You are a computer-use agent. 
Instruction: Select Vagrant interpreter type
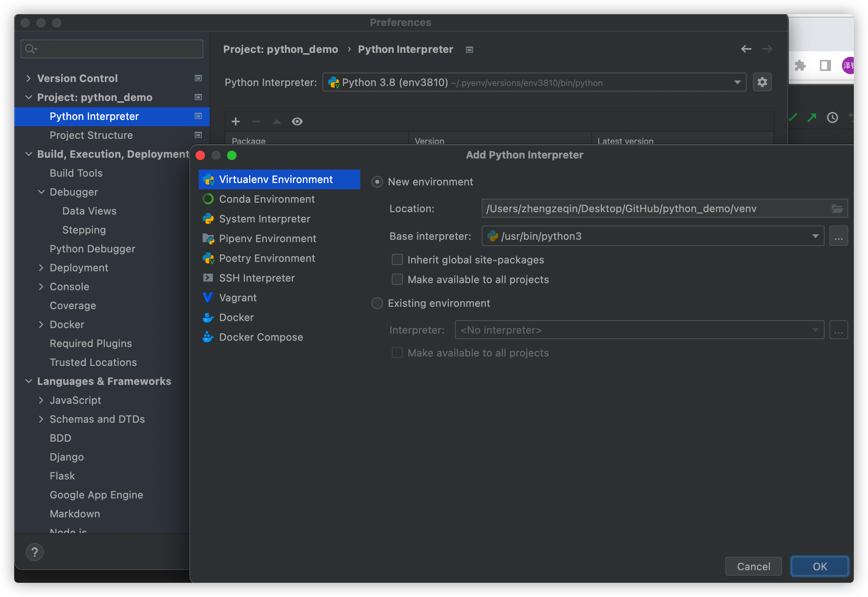tap(279, 298)
